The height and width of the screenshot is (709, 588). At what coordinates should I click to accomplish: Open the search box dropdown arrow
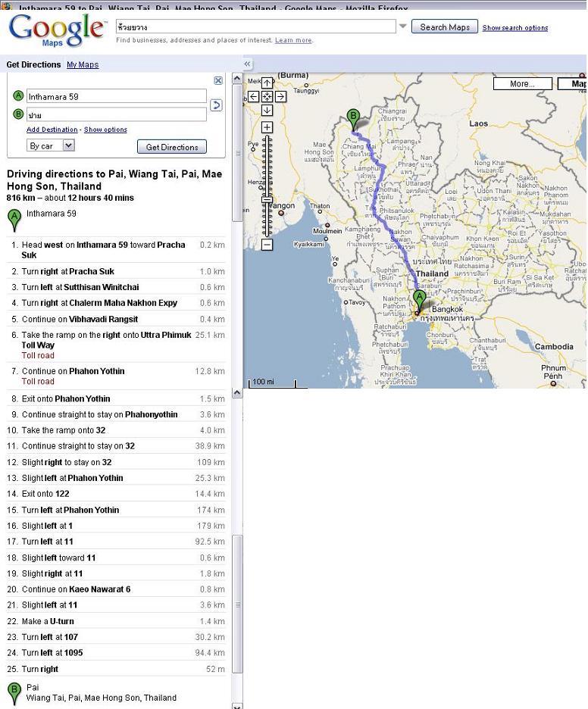click(402, 27)
